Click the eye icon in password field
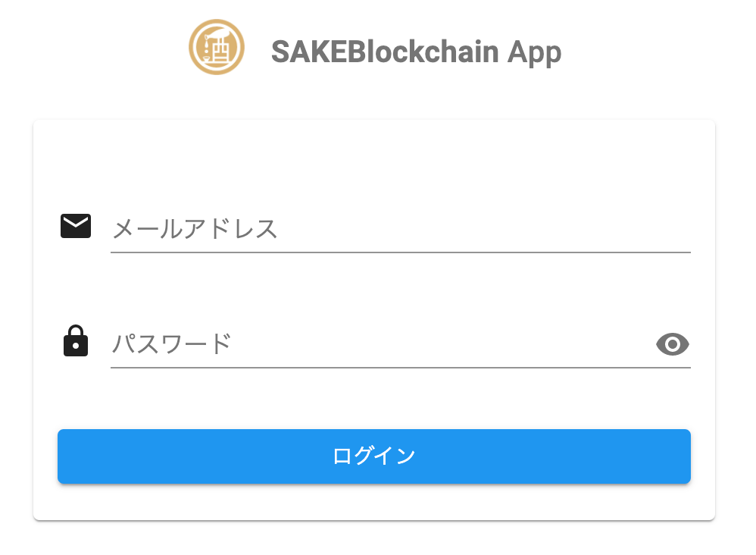Viewport: 756px width, 555px height. 672,345
